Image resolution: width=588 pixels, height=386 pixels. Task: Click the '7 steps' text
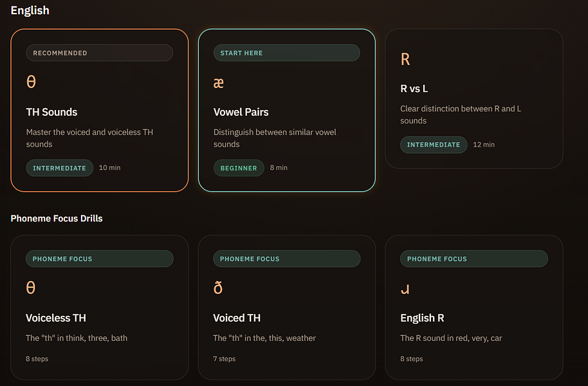[225, 359]
